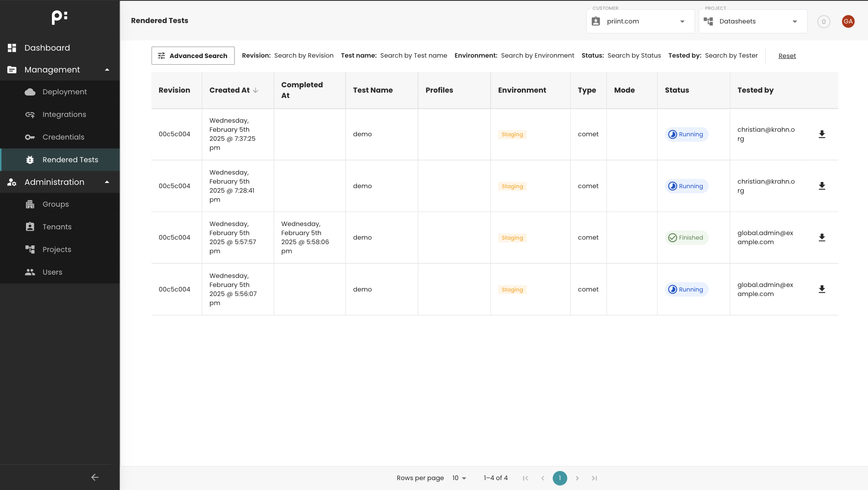Collapse the Administration section
Image resolution: width=868 pixels, height=490 pixels.
point(107,182)
